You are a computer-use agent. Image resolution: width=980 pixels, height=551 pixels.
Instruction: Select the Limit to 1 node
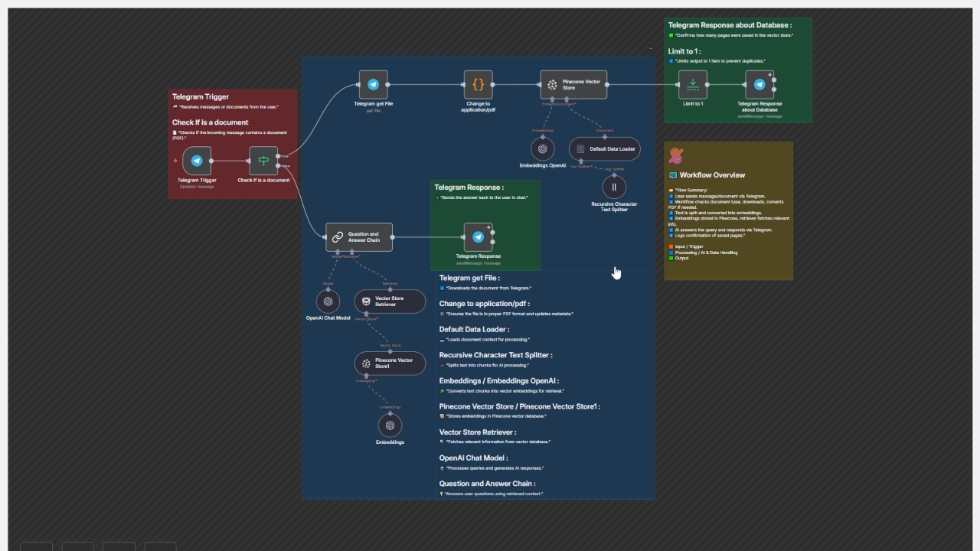[693, 85]
